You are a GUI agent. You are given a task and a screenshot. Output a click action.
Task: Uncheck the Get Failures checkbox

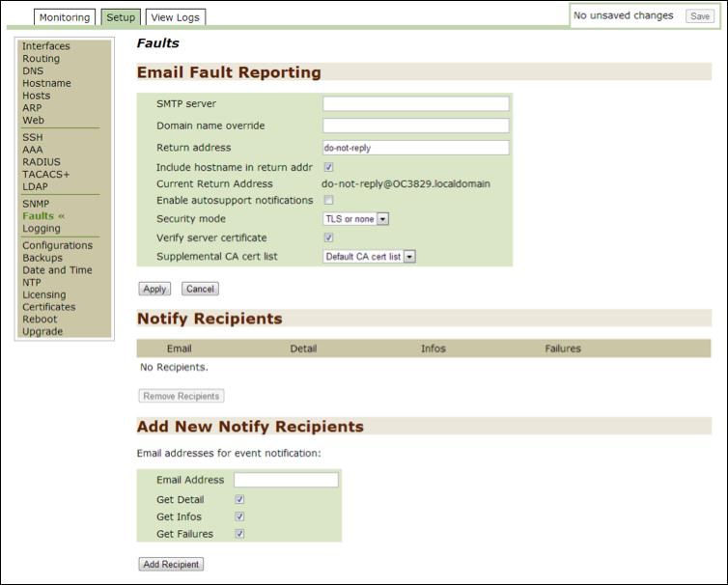pos(239,534)
